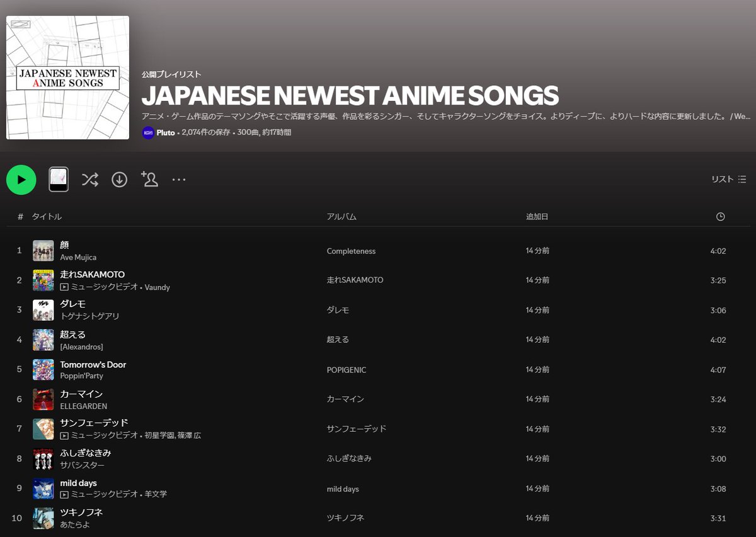Sort by the duration clock icon
The image size is (756, 537).
pos(721,217)
